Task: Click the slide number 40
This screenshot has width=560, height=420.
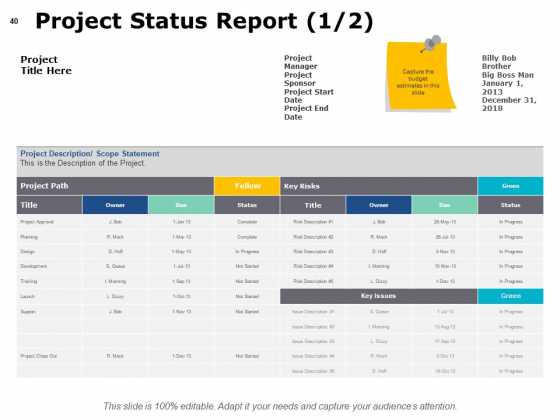Action: [14, 21]
